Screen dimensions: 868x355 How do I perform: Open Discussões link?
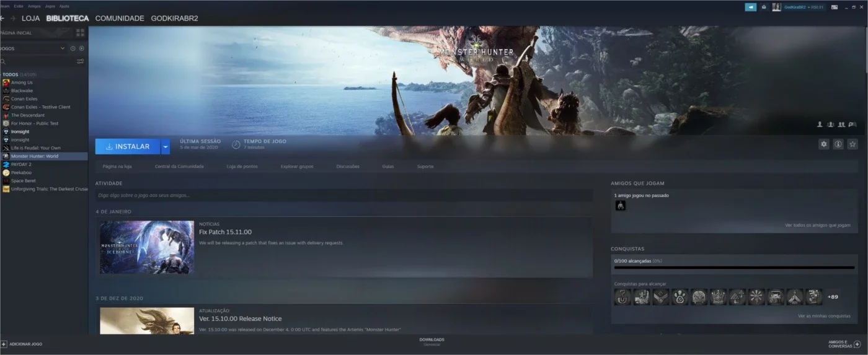click(348, 167)
